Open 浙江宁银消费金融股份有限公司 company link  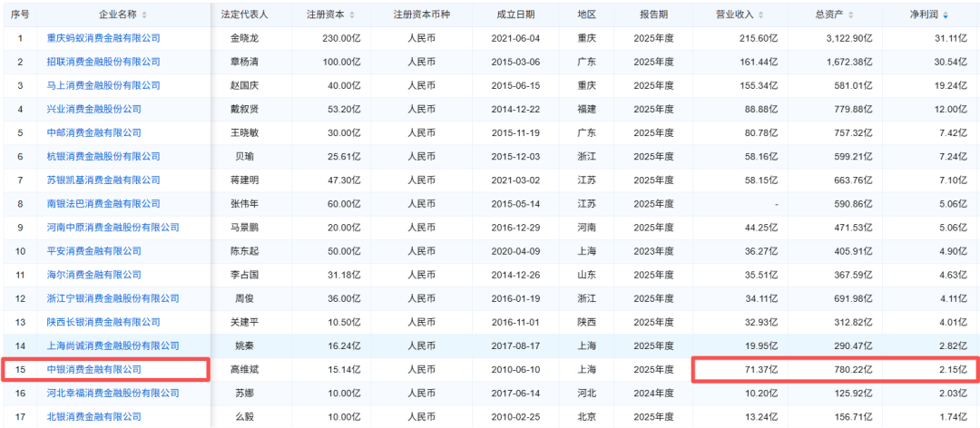tap(113, 298)
